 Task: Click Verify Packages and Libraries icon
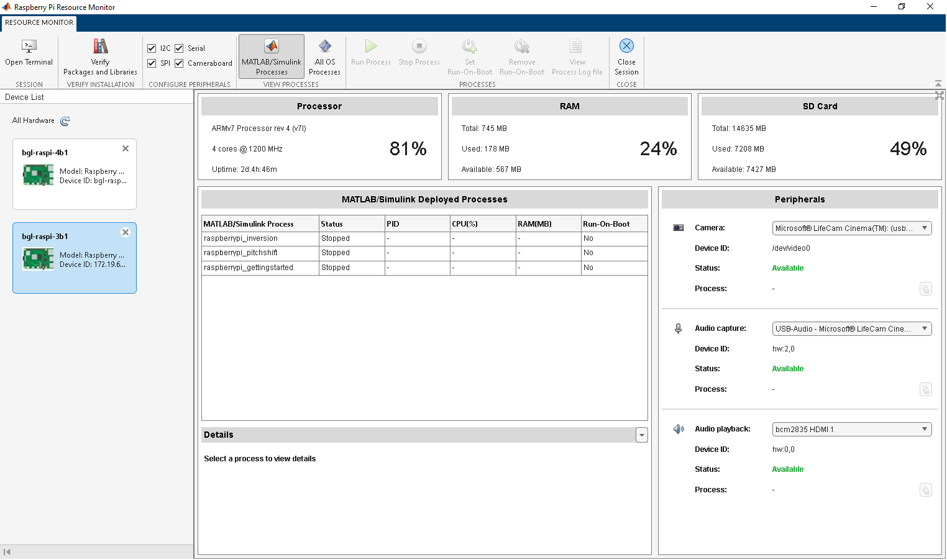pyautogui.click(x=100, y=47)
